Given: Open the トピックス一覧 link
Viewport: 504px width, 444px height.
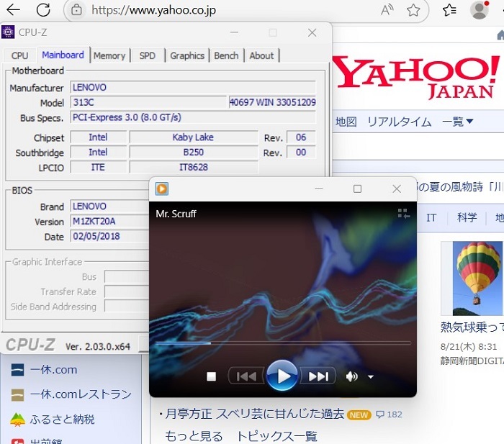Looking at the screenshot, I should (276, 436).
